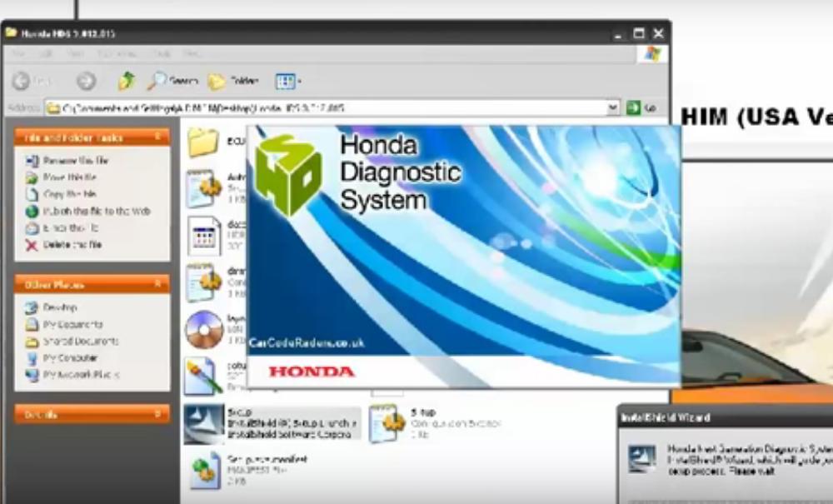Select the Setup configuration settings file icon
This screenshot has height=504, width=833.
pyautogui.click(x=387, y=423)
